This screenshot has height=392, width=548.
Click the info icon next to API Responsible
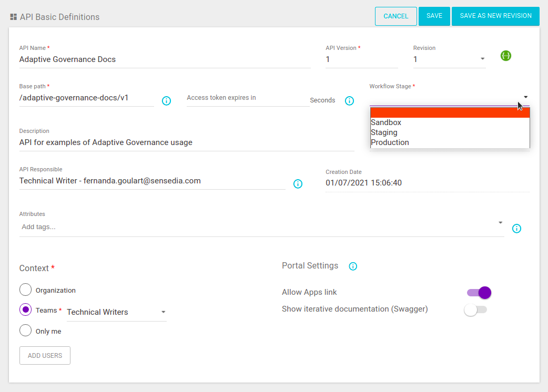point(298,184)
